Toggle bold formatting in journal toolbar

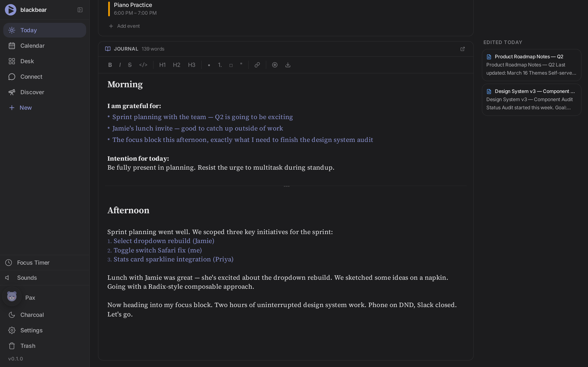point(110,65)
